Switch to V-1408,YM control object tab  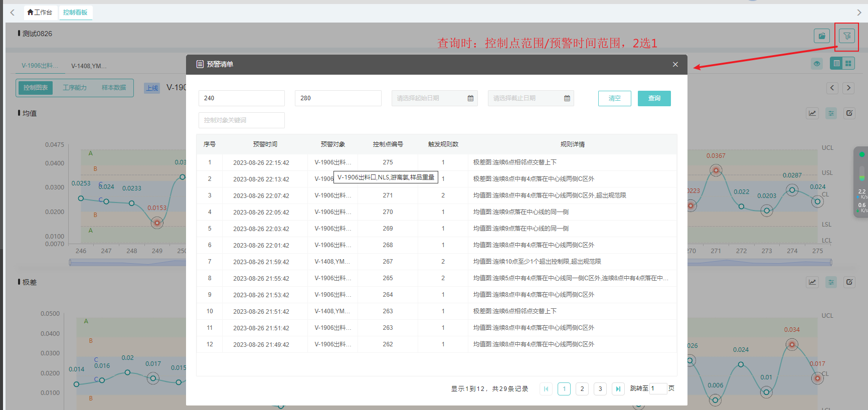click(89, 66)
